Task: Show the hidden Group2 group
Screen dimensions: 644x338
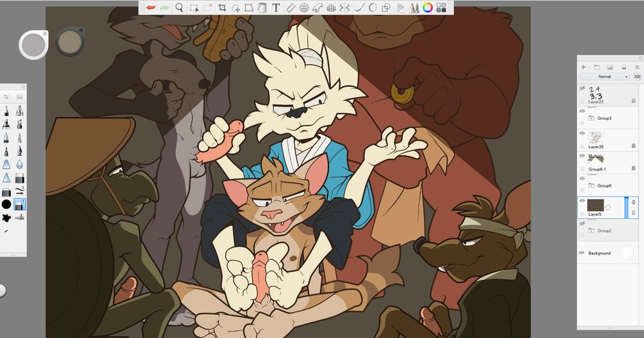Action: pos(582,223)
